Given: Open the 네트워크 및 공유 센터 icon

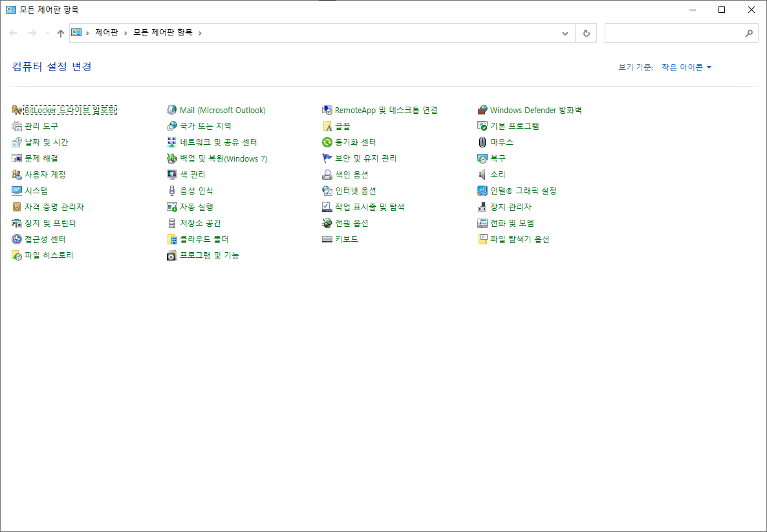Looking at the screenshot, I should point(171,142).
